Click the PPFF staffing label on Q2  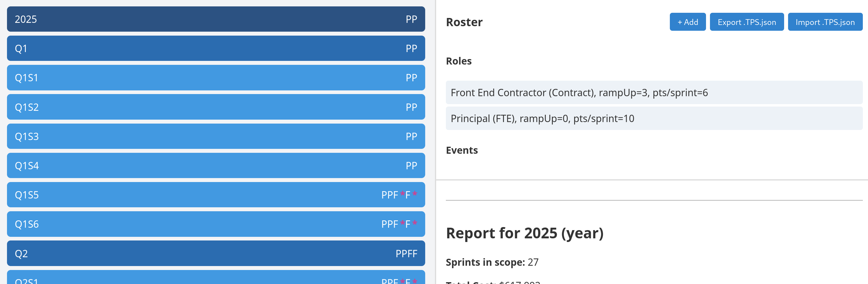click(x=406, y=254)
